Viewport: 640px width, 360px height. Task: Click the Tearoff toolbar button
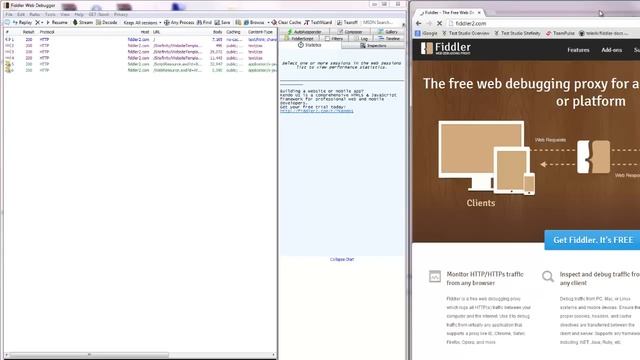coord(347,22)
